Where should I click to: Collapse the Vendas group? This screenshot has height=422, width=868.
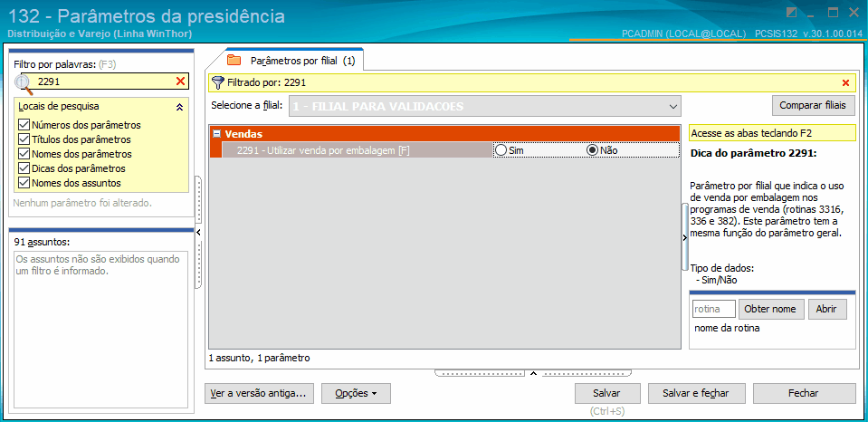click(x=217, y=133)
